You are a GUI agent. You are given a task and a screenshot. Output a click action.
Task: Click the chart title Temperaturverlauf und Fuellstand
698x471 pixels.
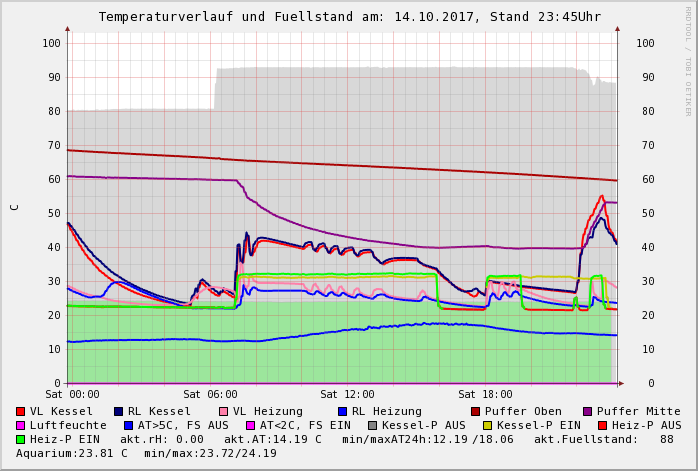click(x=349, y=17)
